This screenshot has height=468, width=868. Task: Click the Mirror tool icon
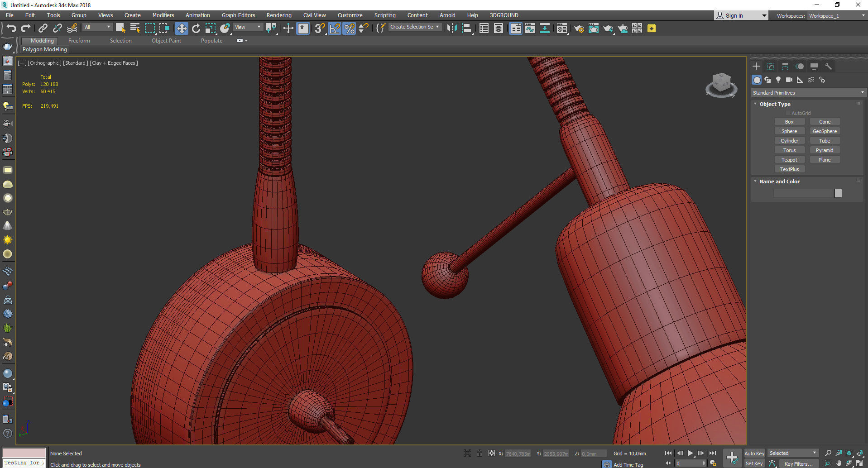tap(452, 29)
